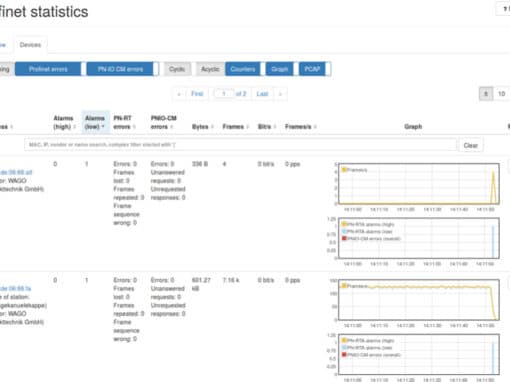Click the first row alarms graph
This screenshot has width=510, height=382.
click(419, 238)
